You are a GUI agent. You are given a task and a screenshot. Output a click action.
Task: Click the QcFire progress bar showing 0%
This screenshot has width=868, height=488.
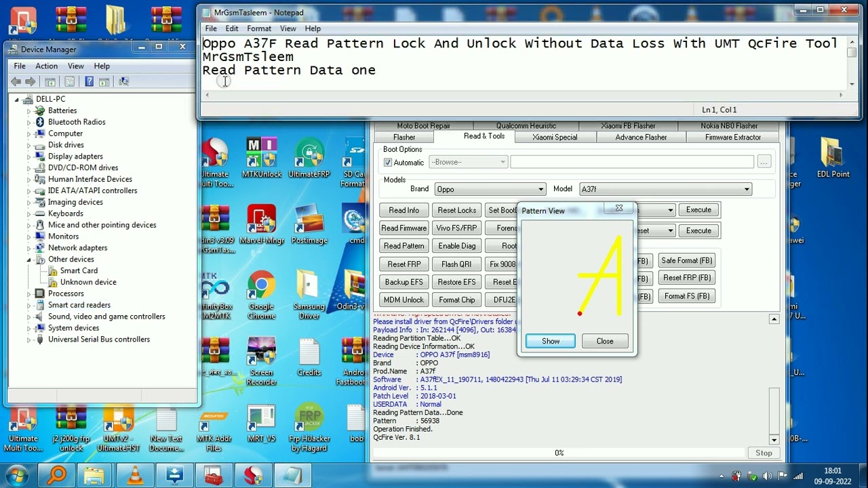tap(559, 453)
